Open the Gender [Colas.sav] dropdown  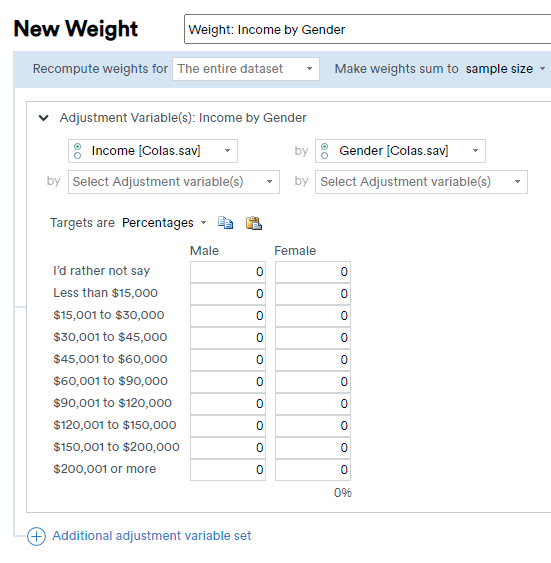pos(400,151)
